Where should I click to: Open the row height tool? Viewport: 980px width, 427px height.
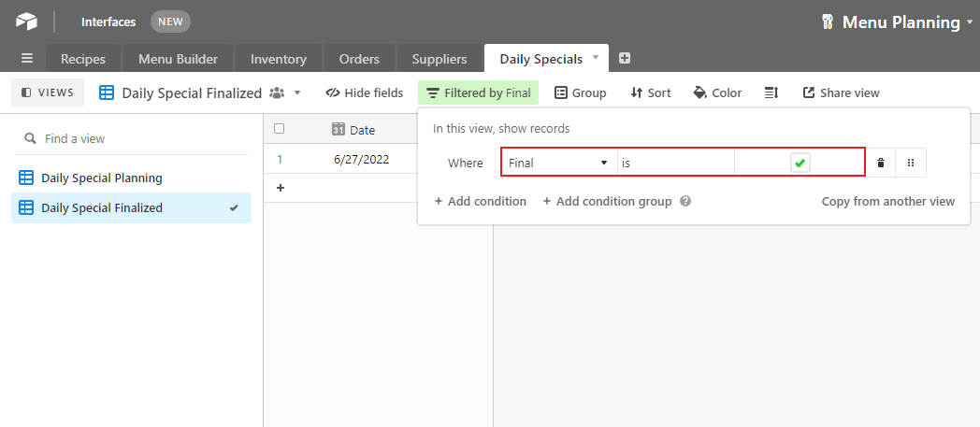pos(771,93)
